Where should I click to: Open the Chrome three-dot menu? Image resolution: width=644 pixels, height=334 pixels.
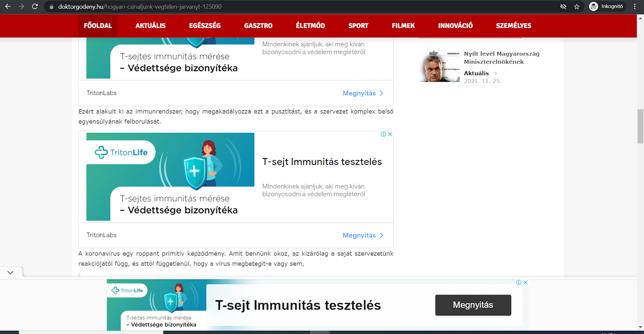635,6
